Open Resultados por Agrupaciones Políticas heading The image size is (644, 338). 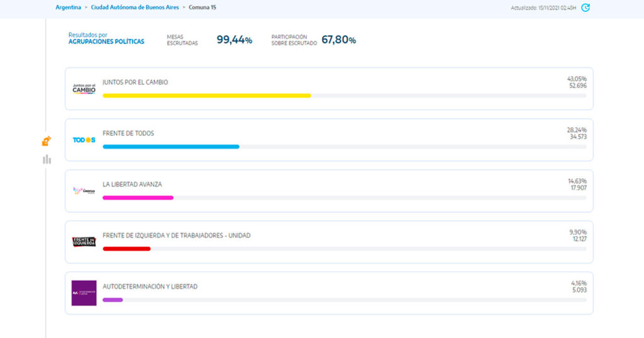tap(106, 38)
